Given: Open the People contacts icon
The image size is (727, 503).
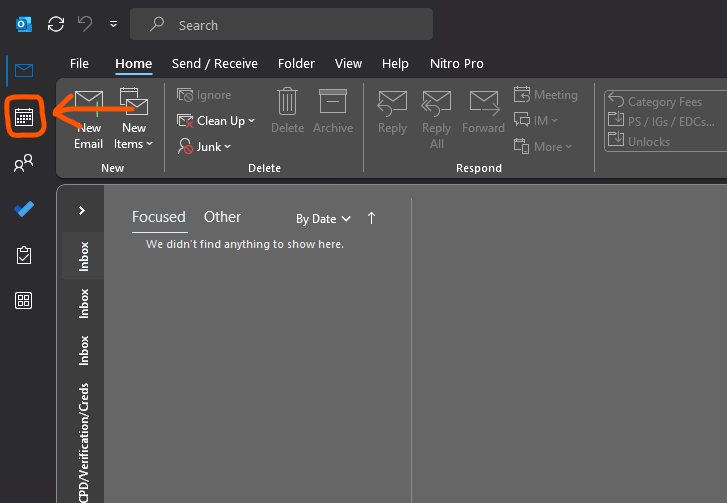Looking at the screenshot, I should (24, 164).
